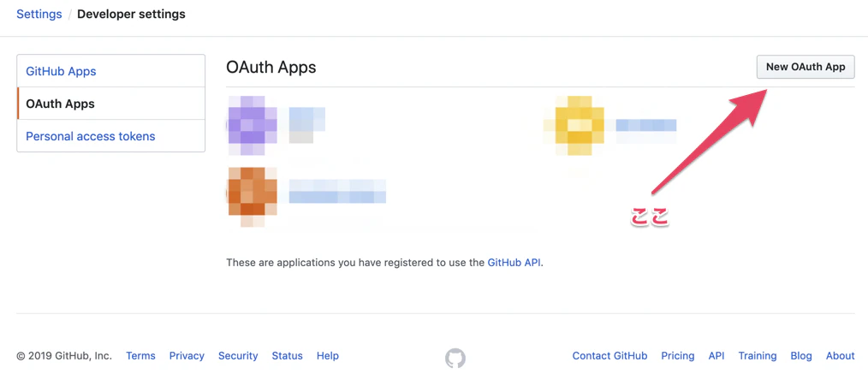The image size is (868, 380).
Task: Open the Status footer link
Action: [x=288, y=356]
